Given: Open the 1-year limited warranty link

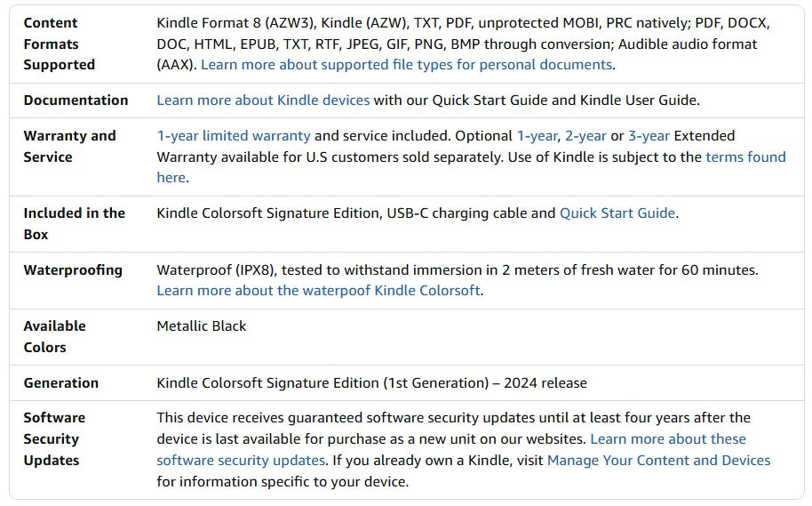Looking at the screenshot, I should click(x=234, y=136).
